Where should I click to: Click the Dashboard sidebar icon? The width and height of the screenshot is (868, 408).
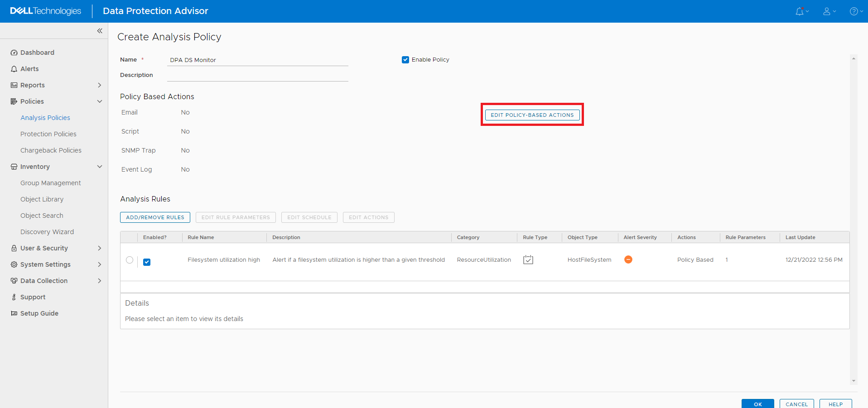pyautogui.click(x=14, y=52)
